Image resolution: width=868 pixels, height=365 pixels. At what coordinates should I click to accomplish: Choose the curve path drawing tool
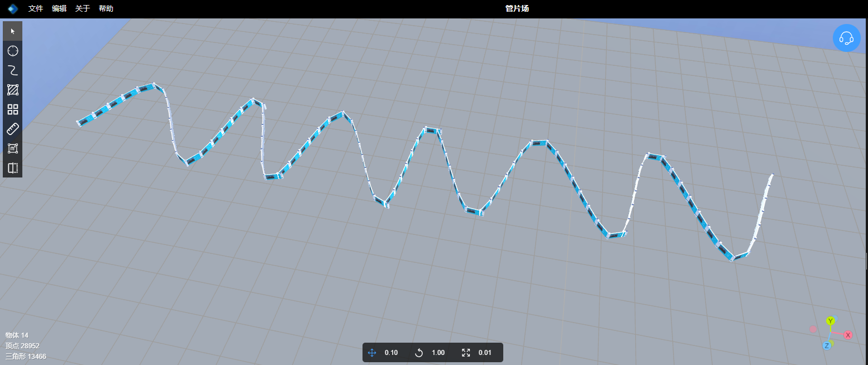(x=12, y=70)
